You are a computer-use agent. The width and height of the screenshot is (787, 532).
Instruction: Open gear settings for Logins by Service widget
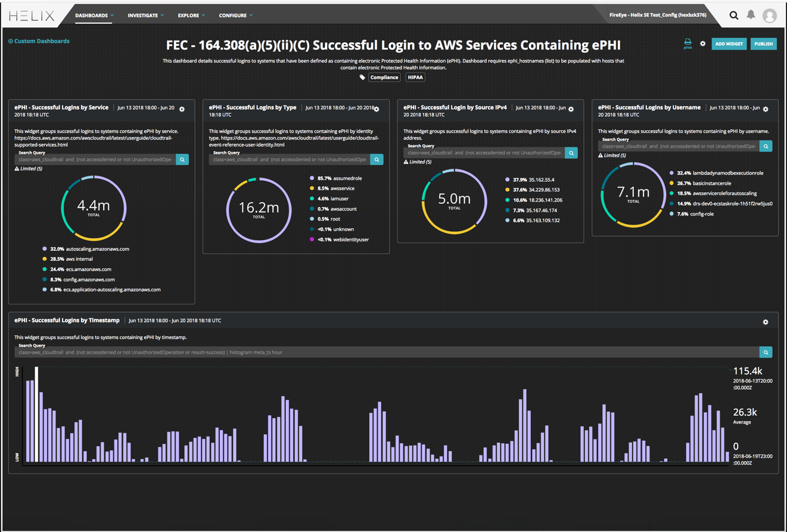coord(182,109)
